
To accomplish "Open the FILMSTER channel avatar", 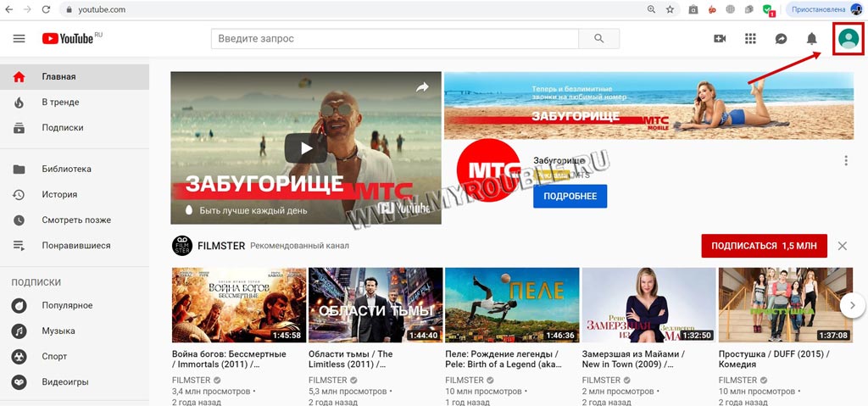I will click(182, 245).
